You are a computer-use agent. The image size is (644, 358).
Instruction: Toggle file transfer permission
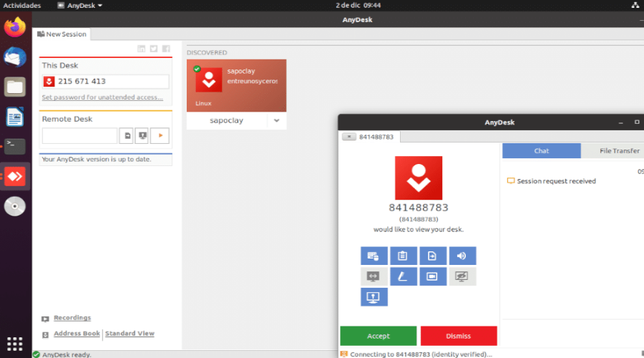tap(433, 256)
